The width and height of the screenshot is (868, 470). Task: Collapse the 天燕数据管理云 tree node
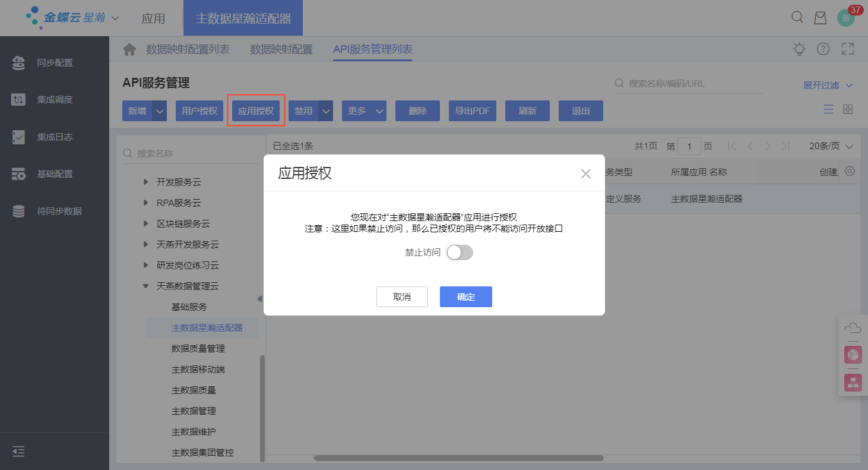pyautogui.click(x=146, y=286)
